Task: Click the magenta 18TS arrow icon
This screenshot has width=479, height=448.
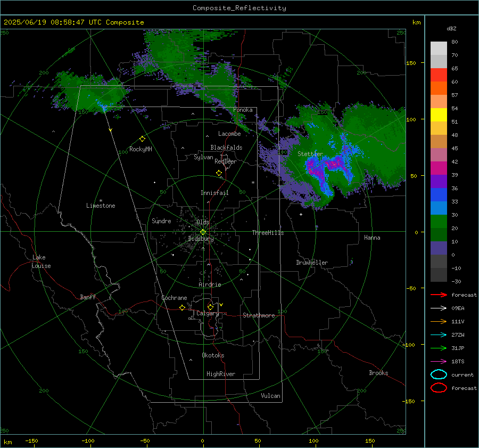Action: pyautogui.click(x=439, y=362)
